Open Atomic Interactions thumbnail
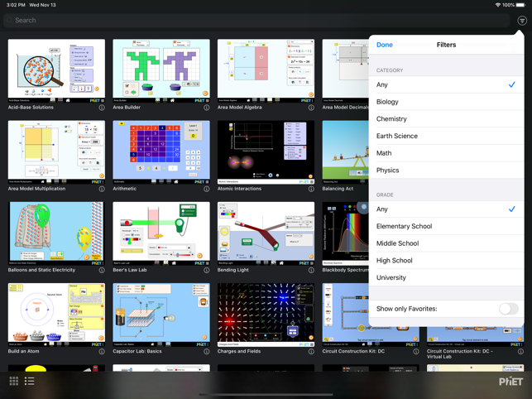Screen dimensions: 532x399 [x=266, y=152]
